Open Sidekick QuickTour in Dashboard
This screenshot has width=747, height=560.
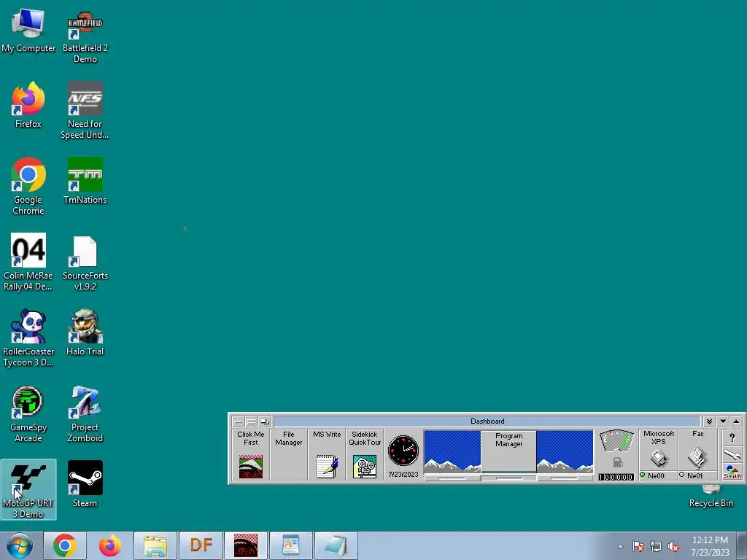[365, 455]
